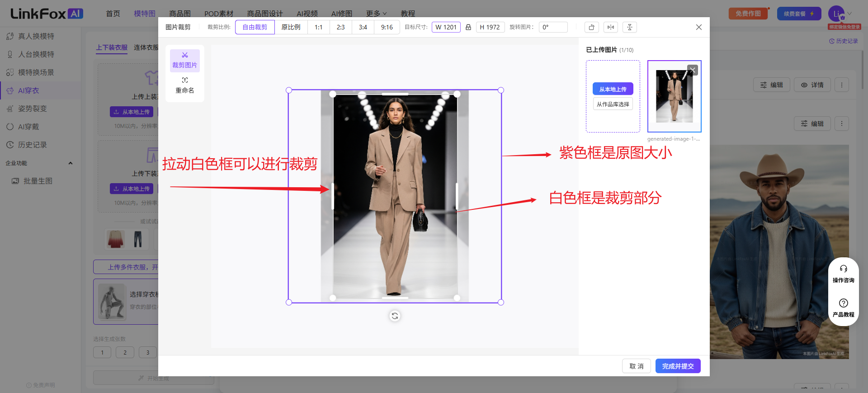Click the 详情 button
The image size is (868, 393).
[812, 85]
